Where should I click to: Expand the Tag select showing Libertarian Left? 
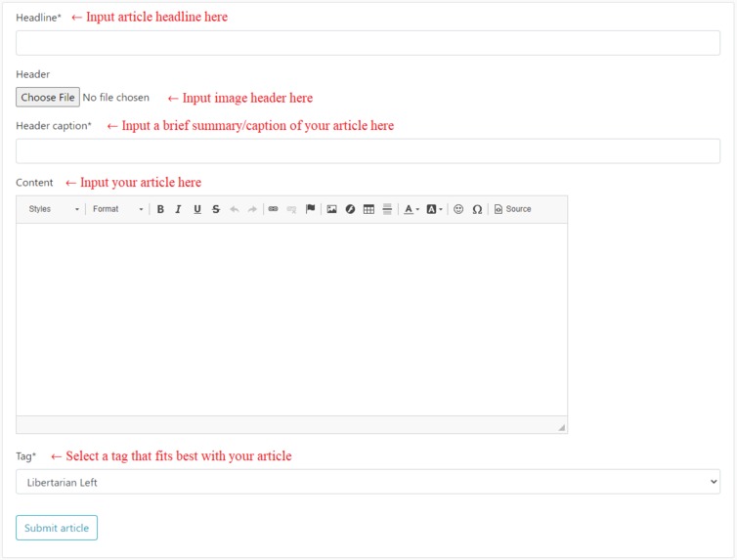pos(368,482)
